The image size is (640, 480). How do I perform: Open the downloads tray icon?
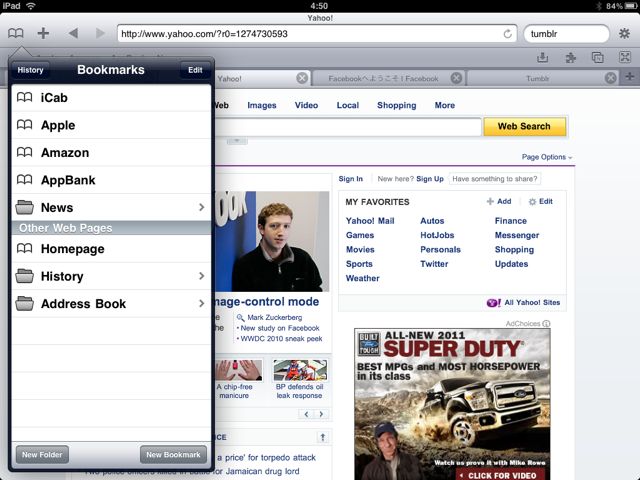click(x=542, y=57)
